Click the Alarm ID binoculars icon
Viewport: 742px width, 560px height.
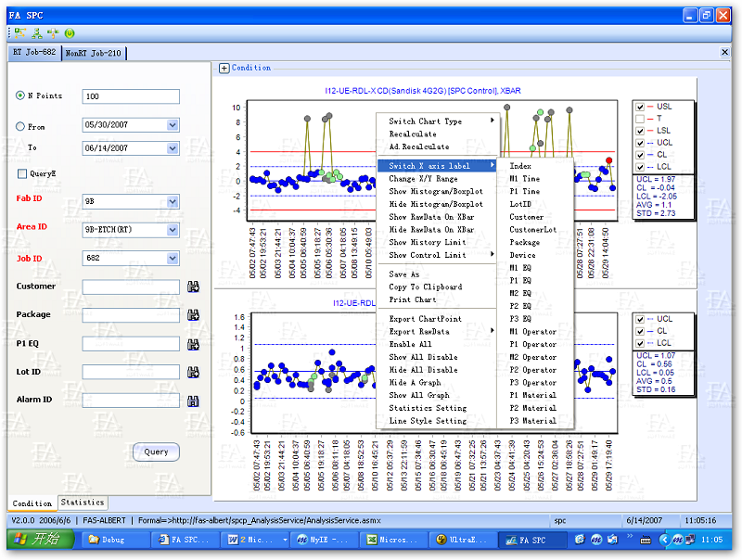pos(193,401)
